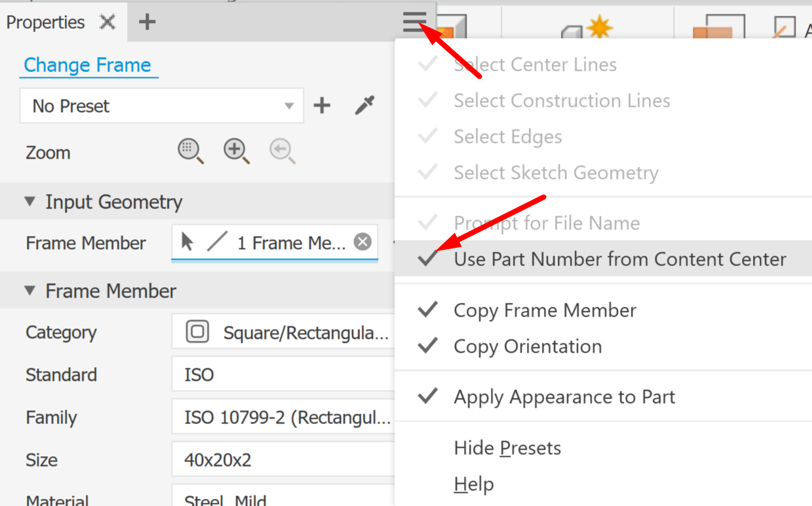Screen dimensions: 812x506
Task: Click the zoom-in magnifier icon
Action: coord(236,151)
